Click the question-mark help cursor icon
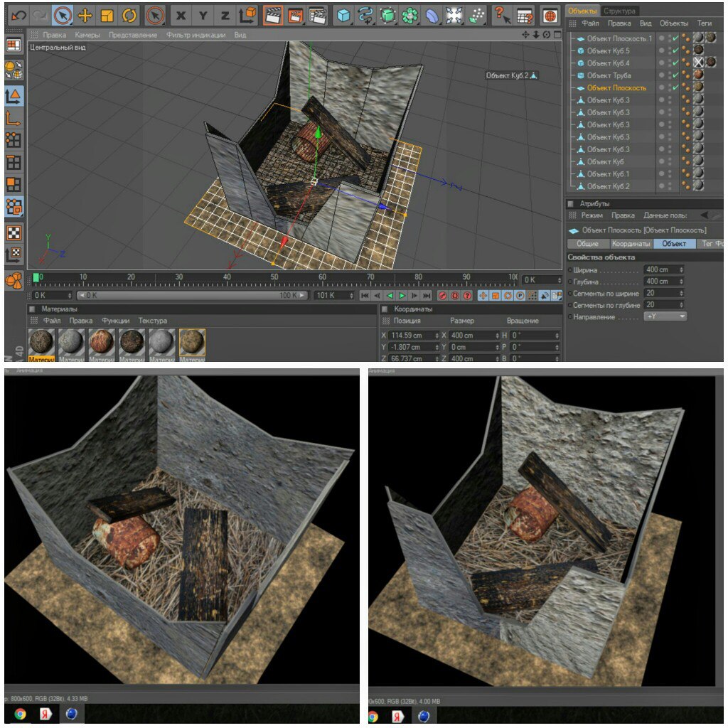This screenshot has width=728, height=728. tap(501, 16)
